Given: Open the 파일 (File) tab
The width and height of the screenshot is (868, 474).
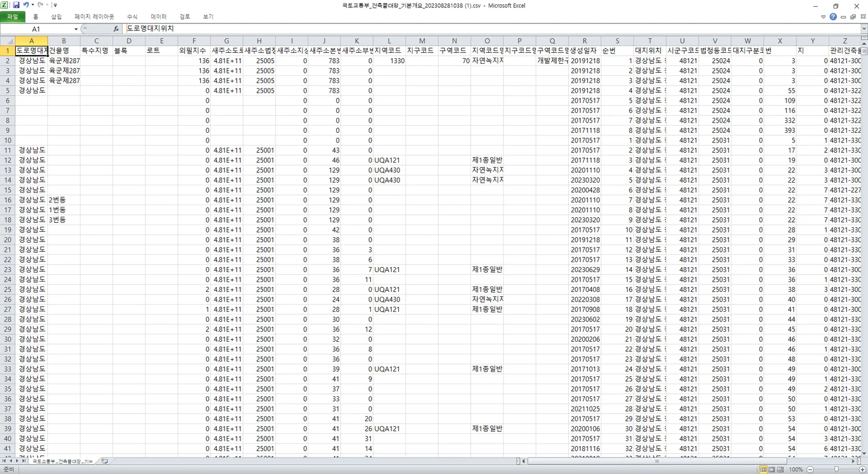Looking at the screenshot, I should (x=12, y=16).
